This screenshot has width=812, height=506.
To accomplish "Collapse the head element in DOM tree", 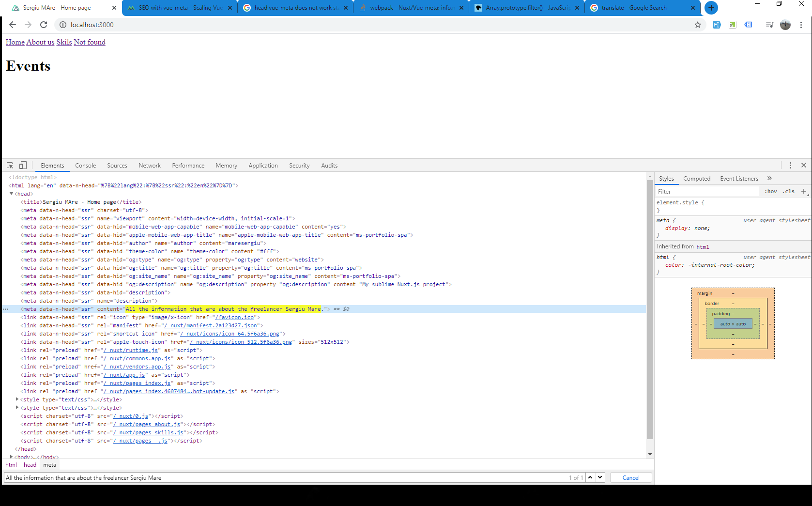I will point(11,194).
